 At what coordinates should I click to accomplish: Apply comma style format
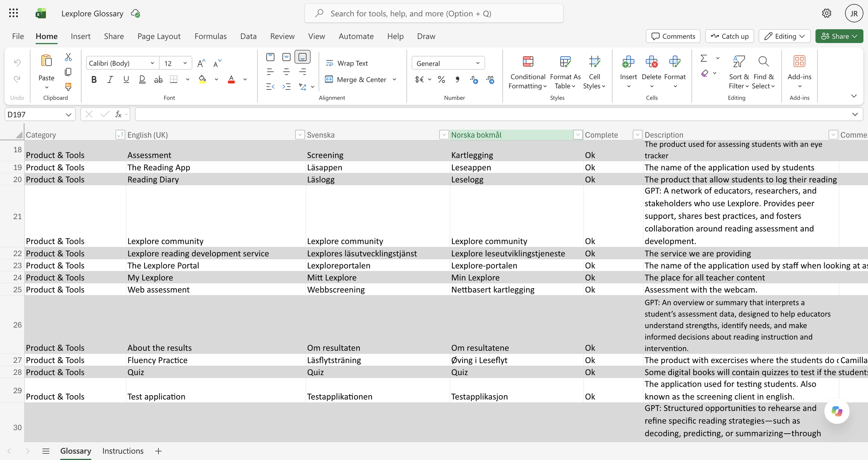tap(457, 79)
